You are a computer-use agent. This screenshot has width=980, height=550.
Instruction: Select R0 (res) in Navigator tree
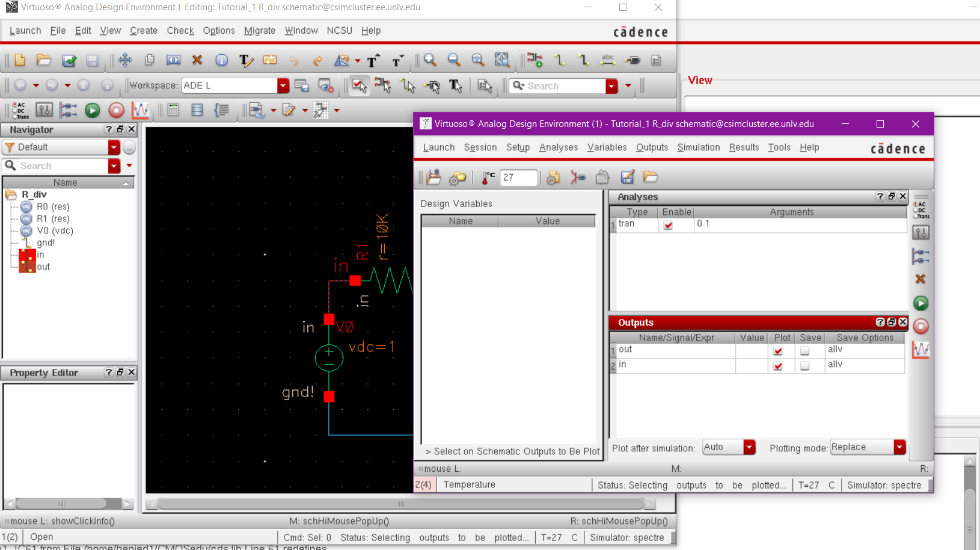pos(53,207)
